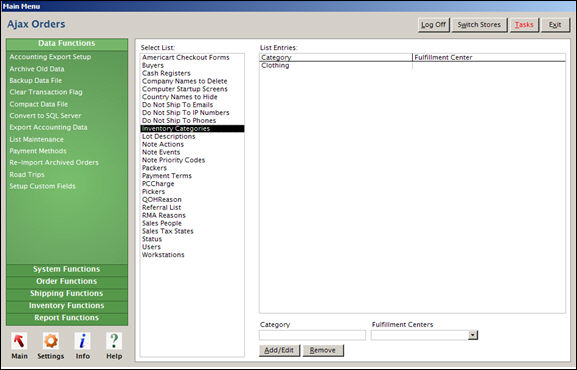
Task: Open Accounting Export Setup
Action: point(50,57)
